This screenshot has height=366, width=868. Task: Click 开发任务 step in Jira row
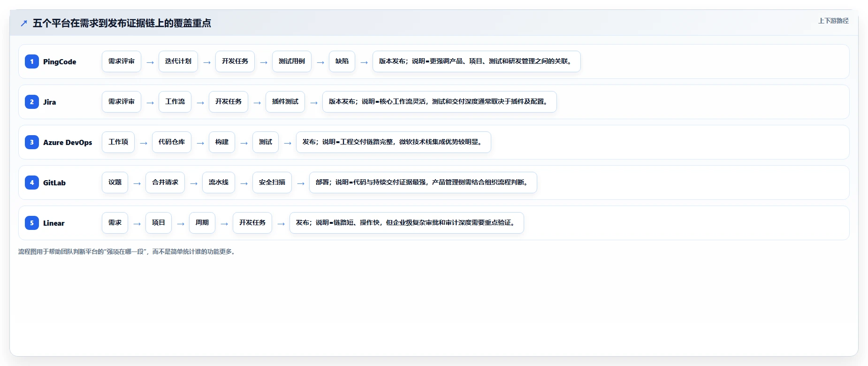pyautogui.click(x=228, y=102)
